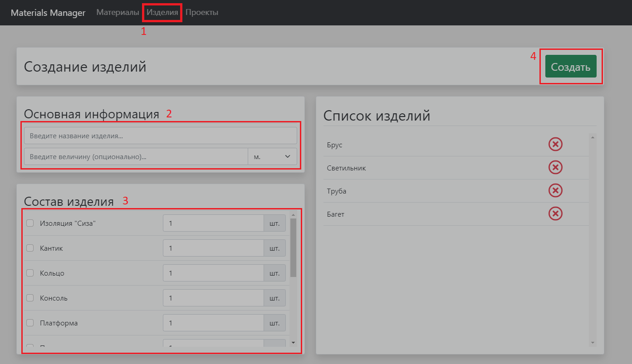Open the units dropdown showing м.
The image size is (632, 364).
pyautogui.click(x=272, y=156)
